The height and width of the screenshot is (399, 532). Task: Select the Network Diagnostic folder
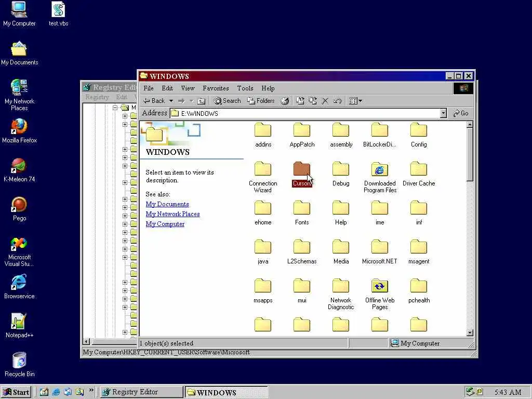(341, 294)
